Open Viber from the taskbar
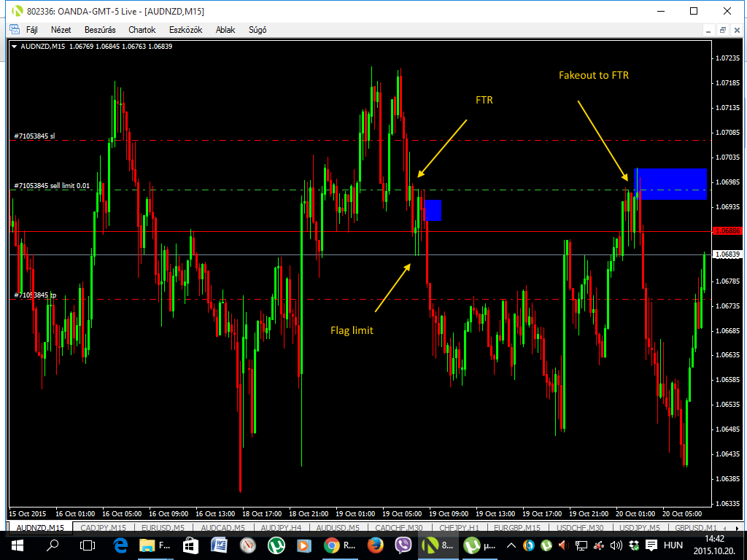This screenshot has width=747, height=560. [403, 545]
